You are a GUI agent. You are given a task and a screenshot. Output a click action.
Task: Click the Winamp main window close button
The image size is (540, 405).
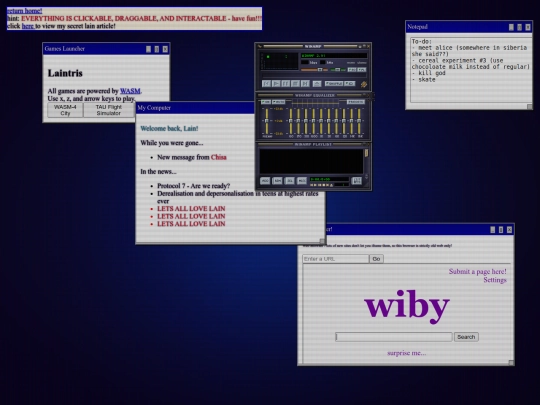coord(368,46)
